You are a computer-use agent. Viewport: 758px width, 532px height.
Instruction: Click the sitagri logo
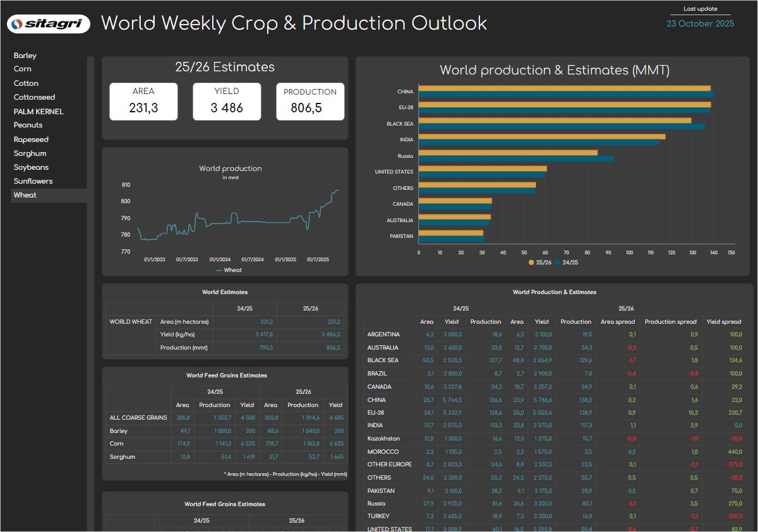pos(49,23)
